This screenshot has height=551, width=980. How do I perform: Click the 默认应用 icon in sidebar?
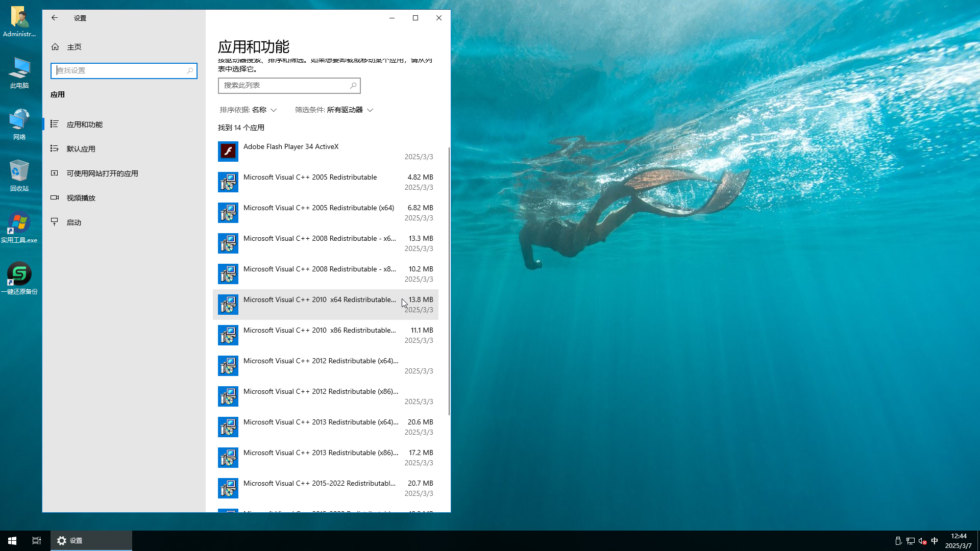click(x=55, y=148)
